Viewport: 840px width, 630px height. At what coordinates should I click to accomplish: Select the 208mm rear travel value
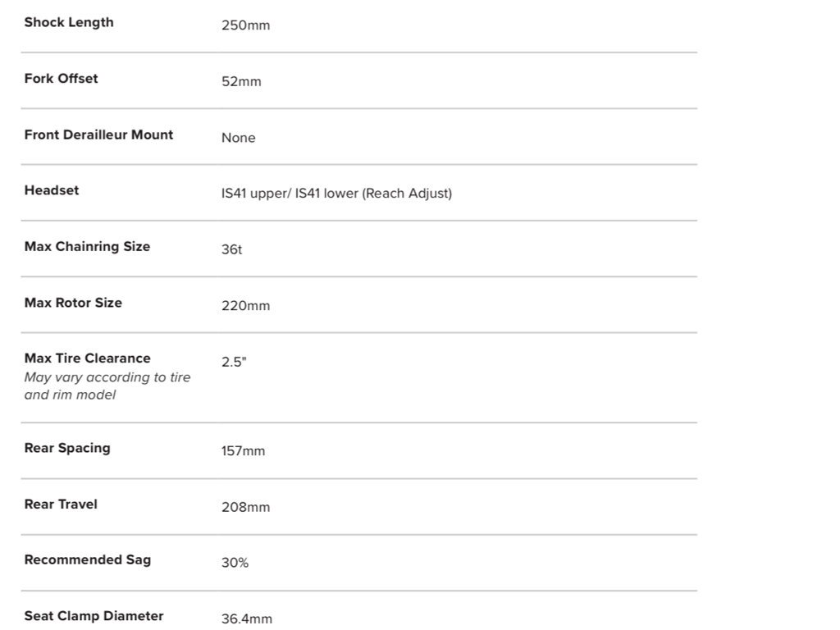pos(245,507)
